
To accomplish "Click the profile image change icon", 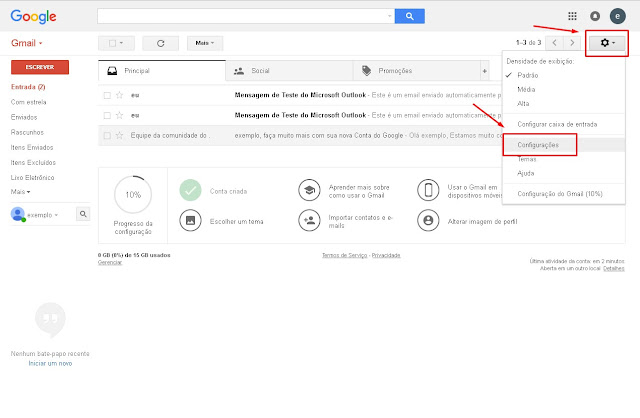I will pos(428,220).
